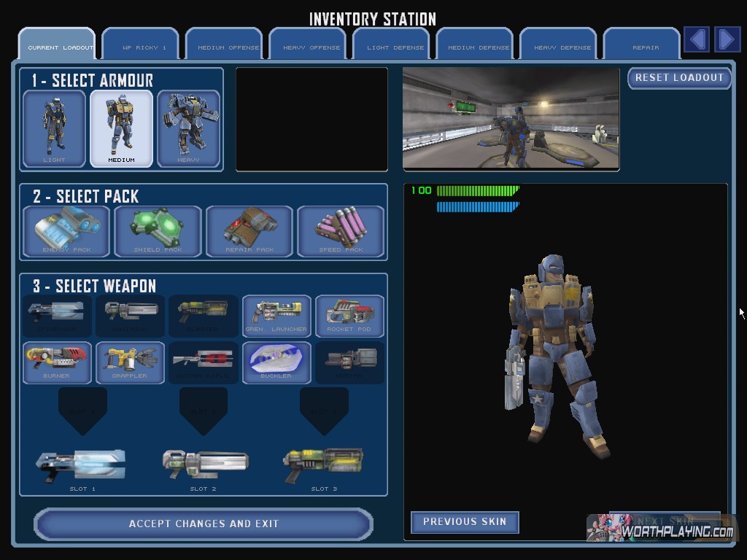Select Light armour option
Image resolution: width=747 pixels, height=560 pixels.
tap(54, 128)
